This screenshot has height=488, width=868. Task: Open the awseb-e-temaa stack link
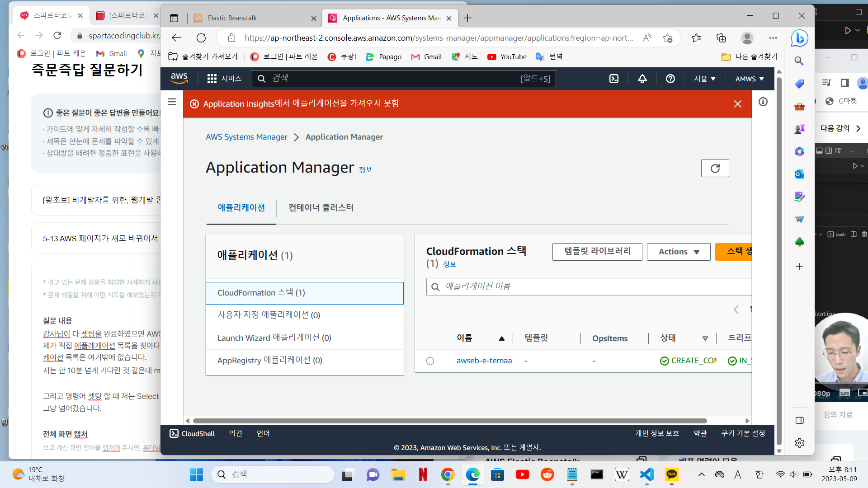pos(485,361)
